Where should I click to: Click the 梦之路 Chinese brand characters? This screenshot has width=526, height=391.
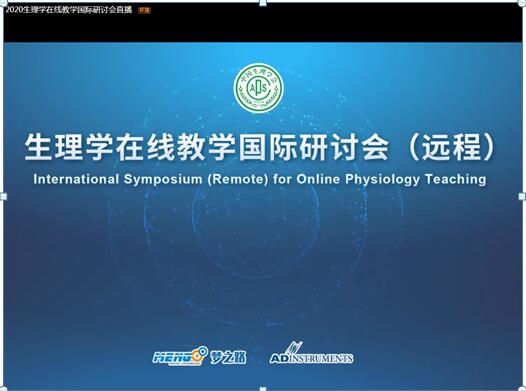pyautogui.click(x=228, y=357)
